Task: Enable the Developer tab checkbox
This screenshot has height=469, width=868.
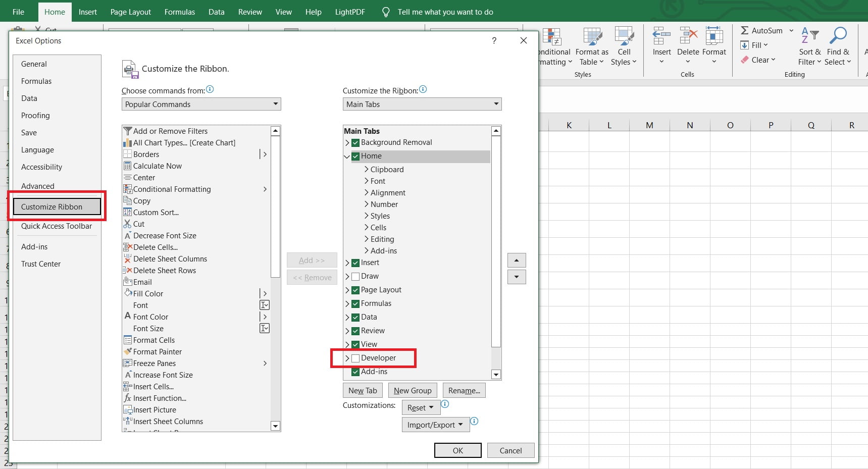Action: click(355, 358)
